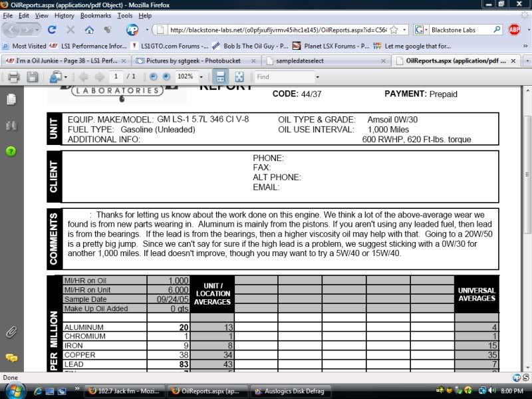
Task: Go to the Firefox home page icon
Action: 89,30
